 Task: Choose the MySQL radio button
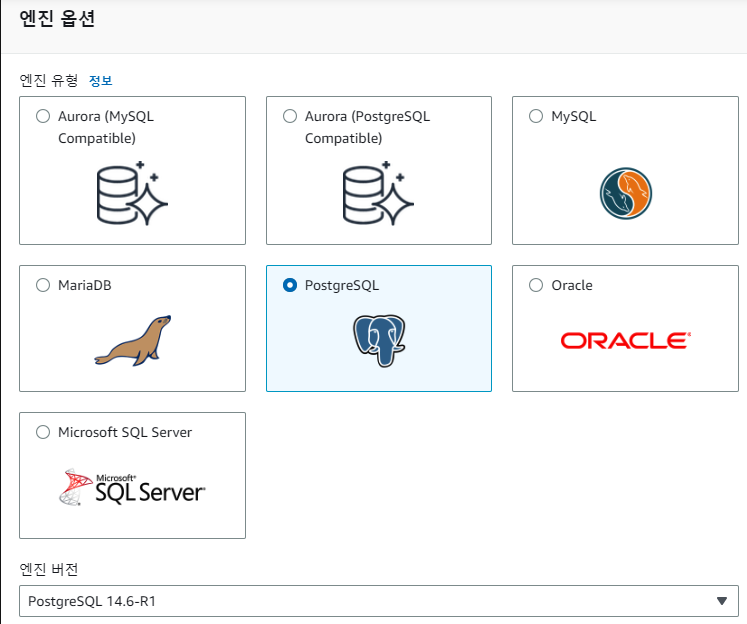coord(536,116)
